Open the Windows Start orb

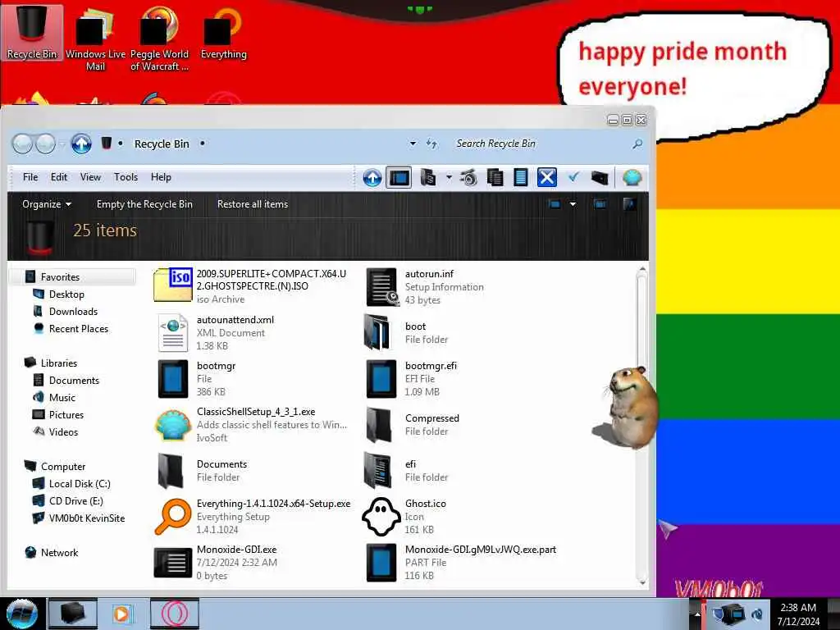click(x=21, y=614)
